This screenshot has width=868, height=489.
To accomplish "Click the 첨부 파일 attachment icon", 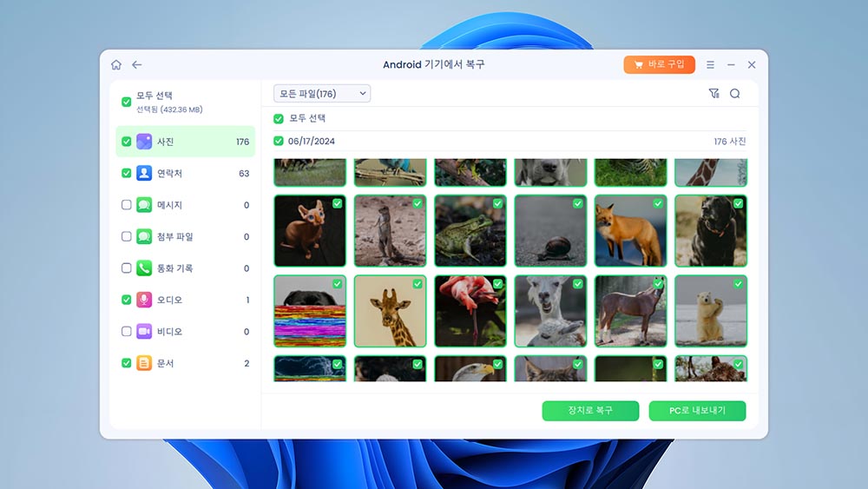I will [x=144, y=236].
